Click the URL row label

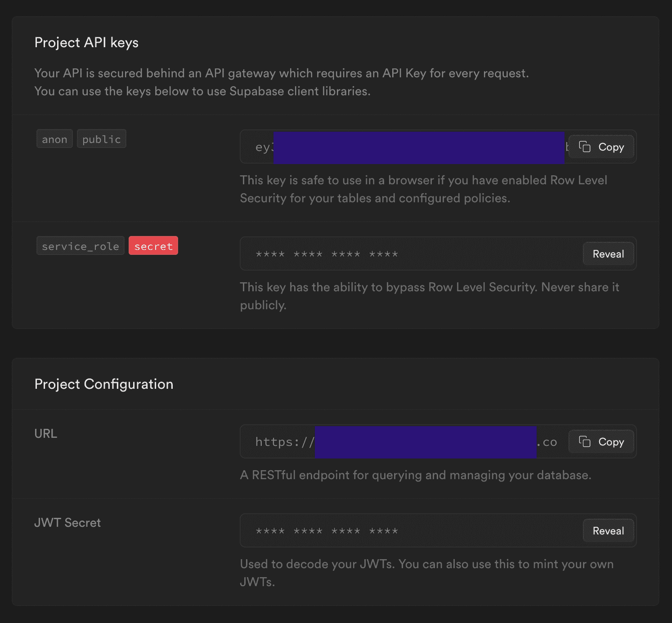pyautogui.click(x=46, y=434)
